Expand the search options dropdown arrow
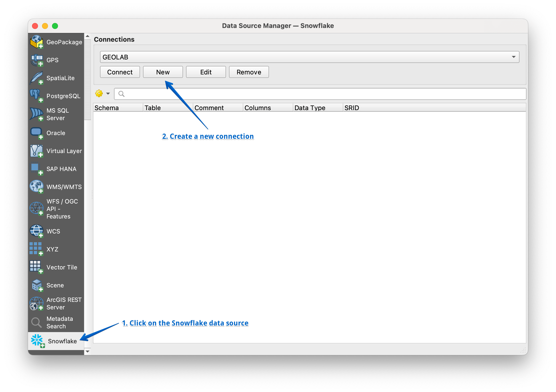This screenshot has height=392, width=556. point(108,94)
